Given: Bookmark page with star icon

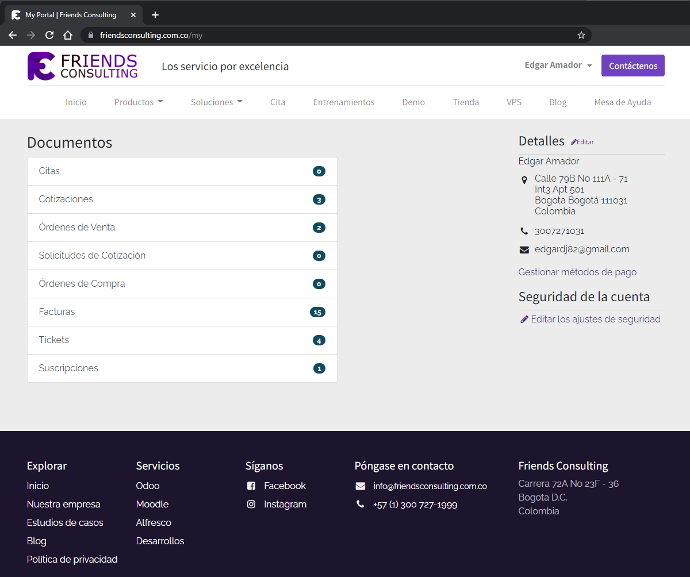Looking at the screenshot, I should pyautogui.click(x=581, y=35).
